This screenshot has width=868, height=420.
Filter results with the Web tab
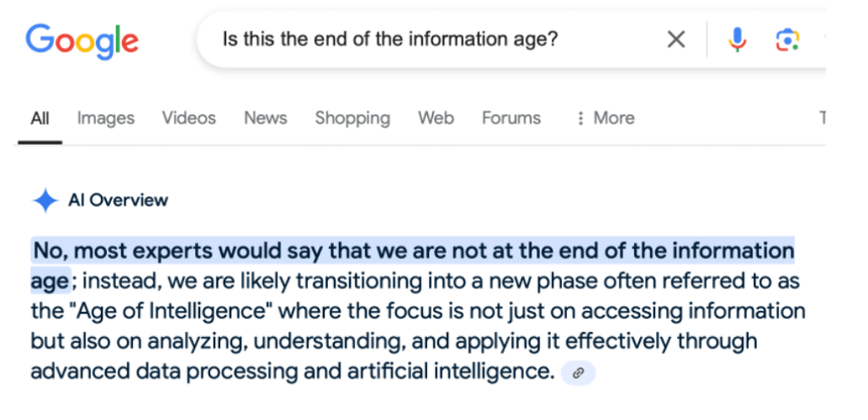(x=436, y=119)
